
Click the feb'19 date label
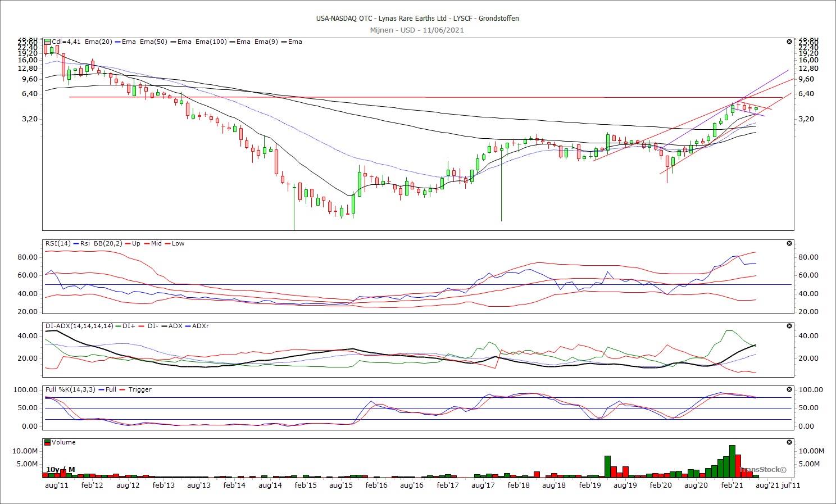tap(590, 485)
